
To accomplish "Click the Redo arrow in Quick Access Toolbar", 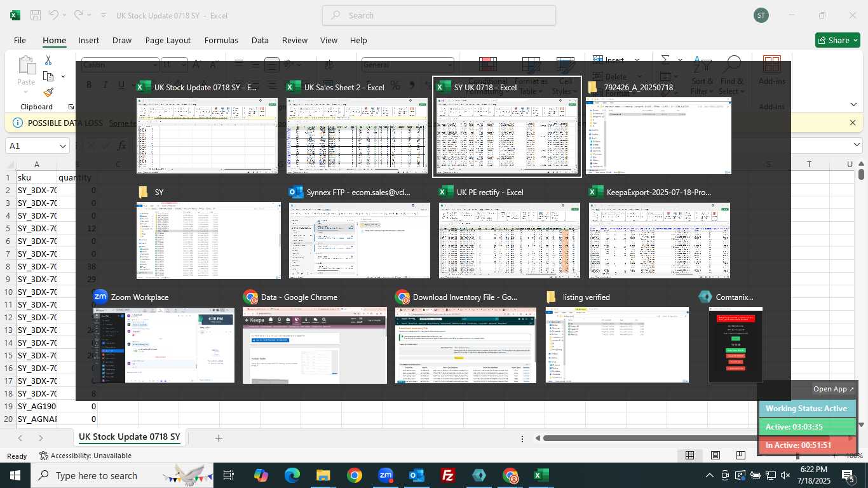I will [78, 15].
